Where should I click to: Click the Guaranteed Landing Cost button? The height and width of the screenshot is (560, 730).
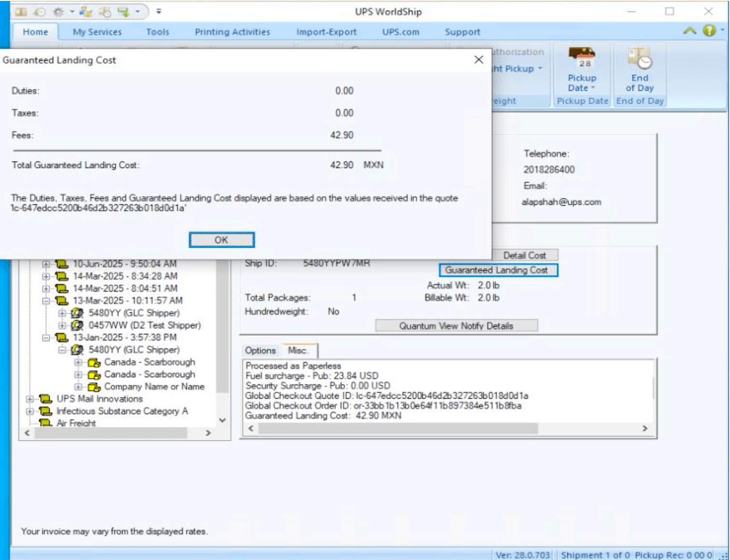point(498,270)
